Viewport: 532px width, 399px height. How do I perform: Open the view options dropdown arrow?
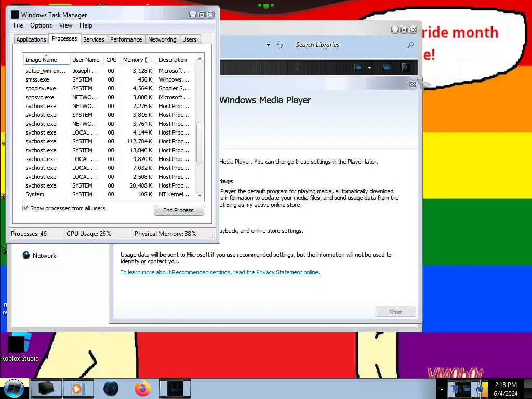tap(369, 67)
